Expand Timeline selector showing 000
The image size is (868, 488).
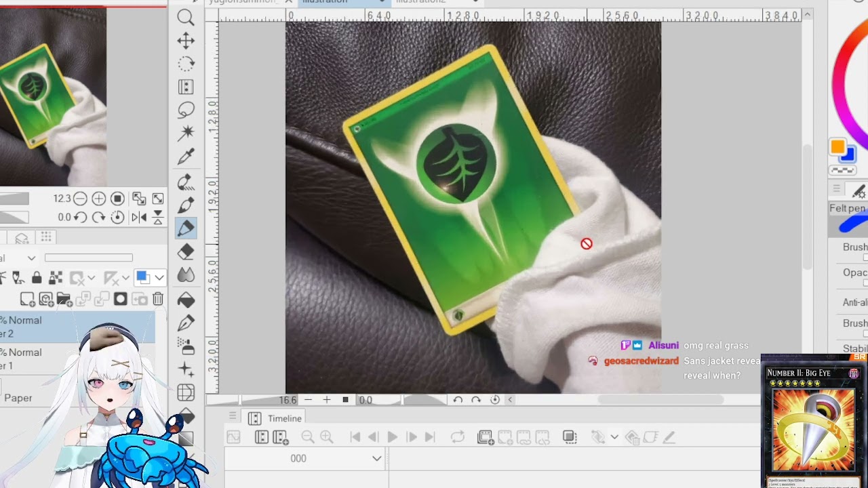(376, 459)
